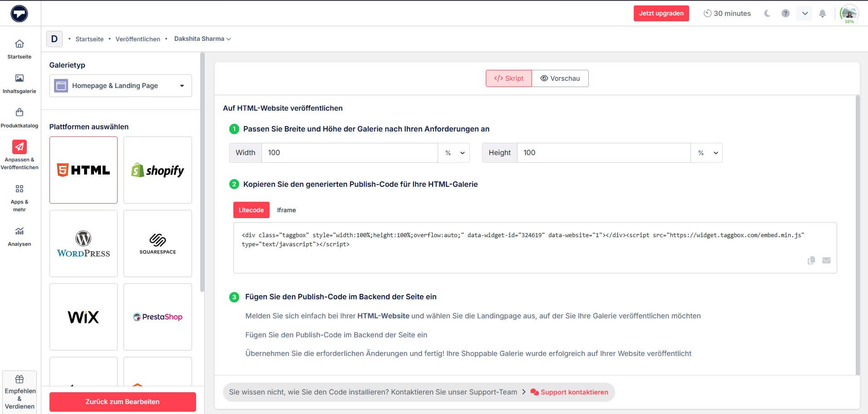Open Startseite from the sidebar
Screen dimensions: 868x414
(20, 49)
